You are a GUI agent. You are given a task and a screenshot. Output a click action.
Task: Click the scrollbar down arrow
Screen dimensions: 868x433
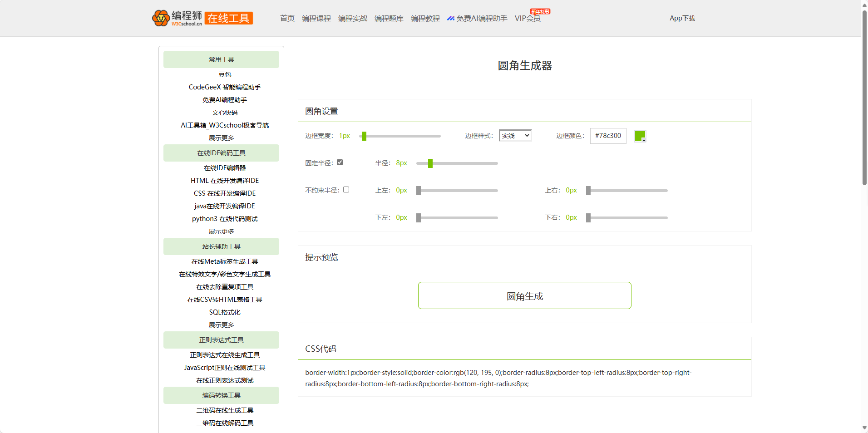(864, 428)
